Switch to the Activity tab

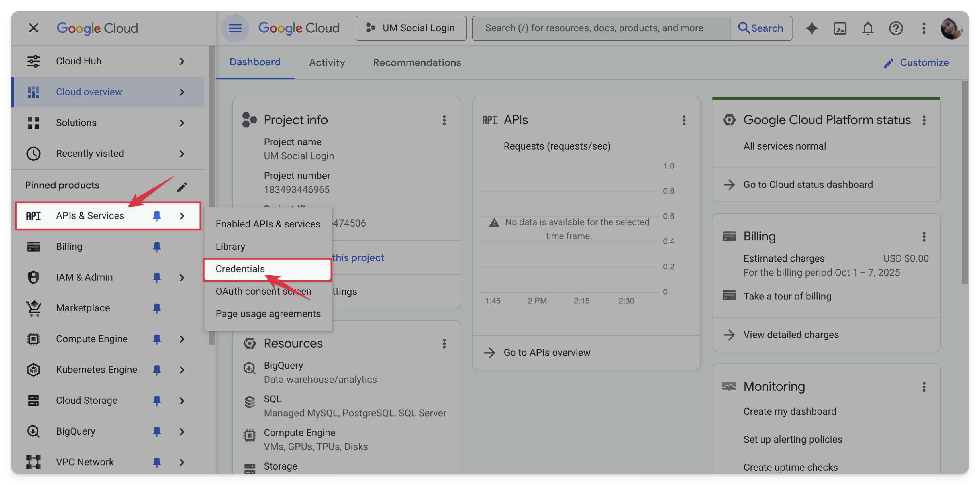tap(326, 62)
